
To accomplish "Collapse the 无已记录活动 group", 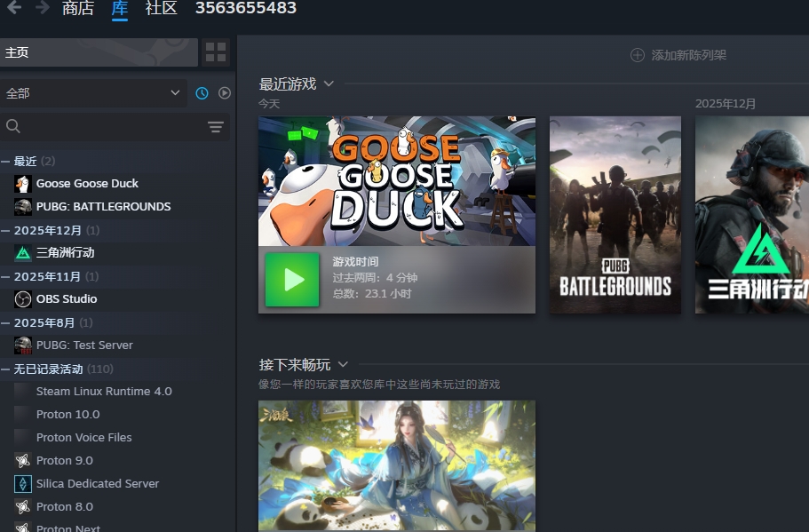I will coord(6,369).
